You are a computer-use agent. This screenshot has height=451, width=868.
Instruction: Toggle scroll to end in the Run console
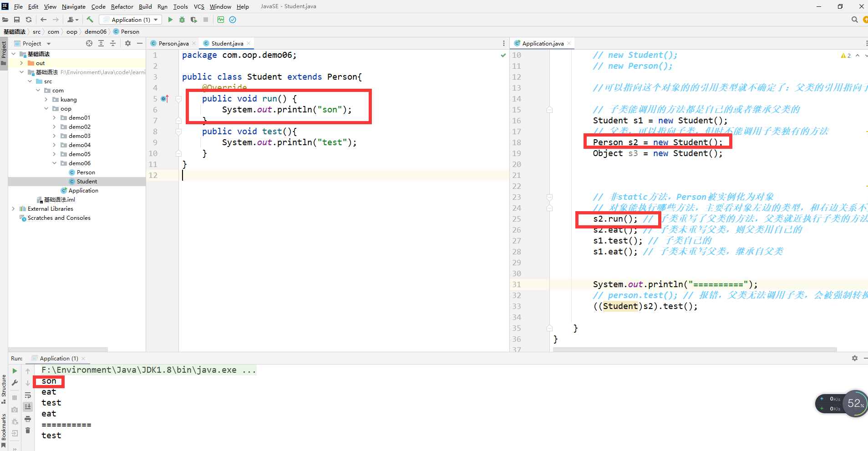pyautogui.click(x=28, y=407)
